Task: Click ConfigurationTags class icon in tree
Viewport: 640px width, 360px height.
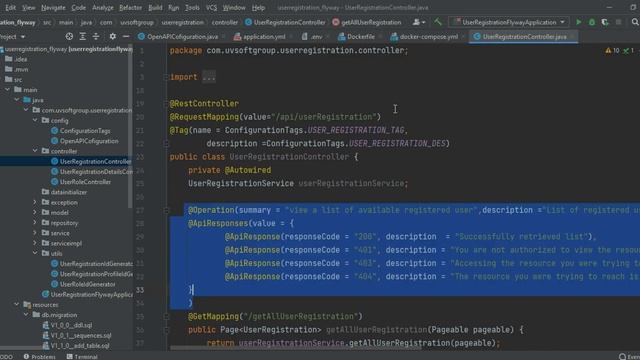Action: (x=54, y=131)
